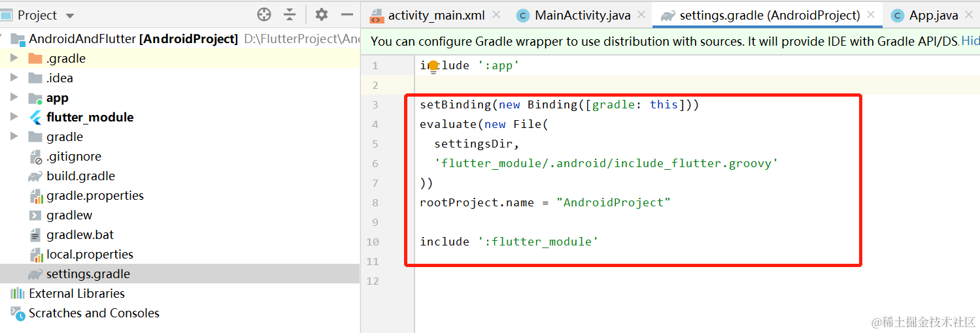Click line number 3 in gutter
The image size is (980, 333).
pyautogui.click(x=375, y=104)
